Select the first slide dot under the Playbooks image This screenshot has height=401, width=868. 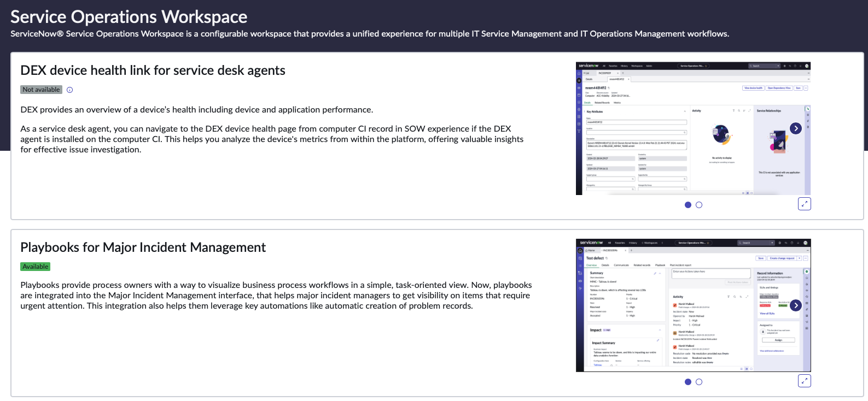pos(688,382)
